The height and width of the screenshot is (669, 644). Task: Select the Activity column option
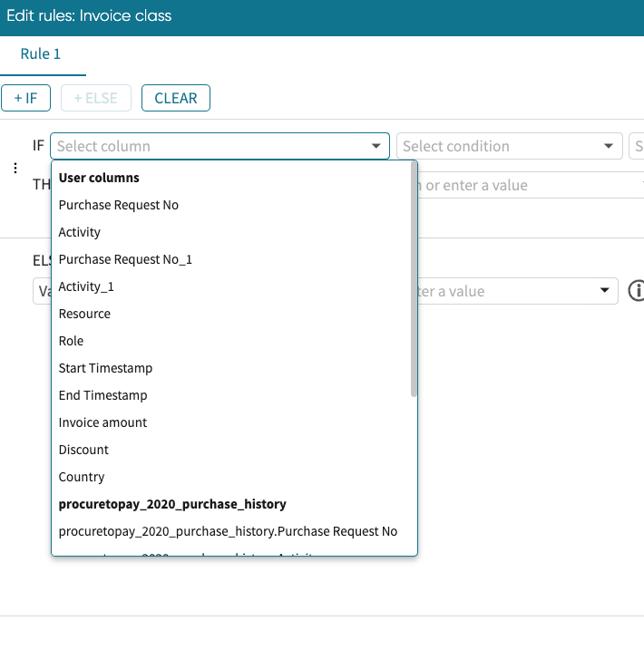pos(80,232)
